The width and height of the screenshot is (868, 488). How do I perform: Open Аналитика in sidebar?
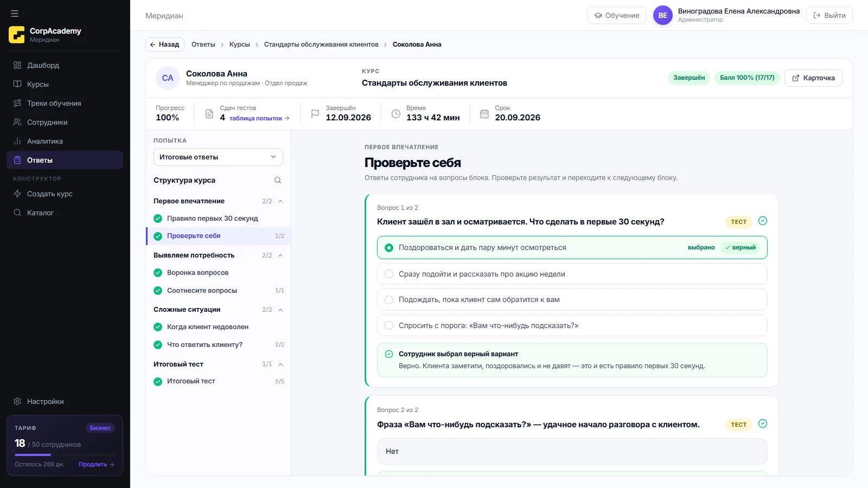(x=65, y=141)
